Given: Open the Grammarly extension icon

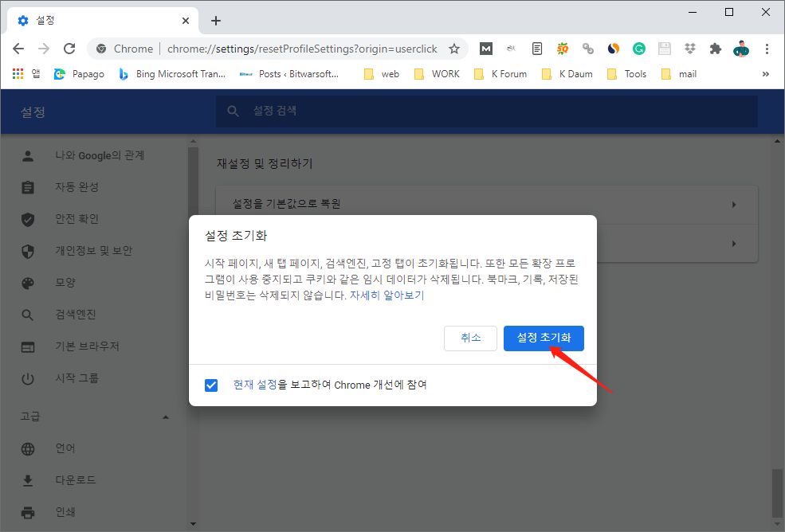Looking at the screenshot, I should coord(639,49).
